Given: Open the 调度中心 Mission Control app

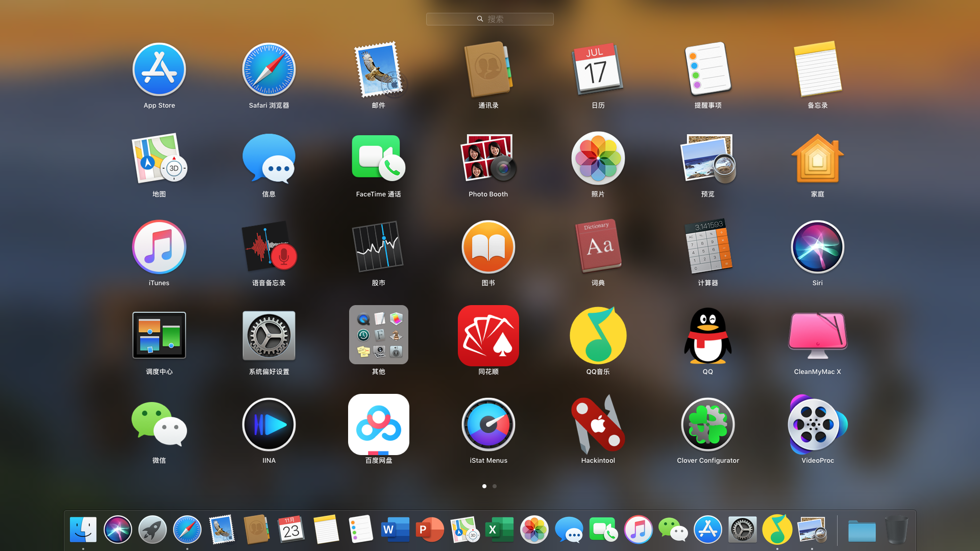Looking at the screenshot, I should pos(159,336).
